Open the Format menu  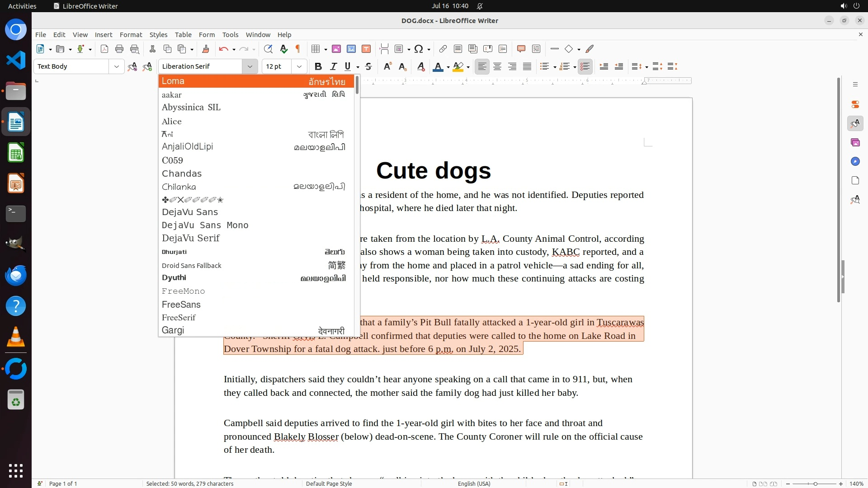131,34
